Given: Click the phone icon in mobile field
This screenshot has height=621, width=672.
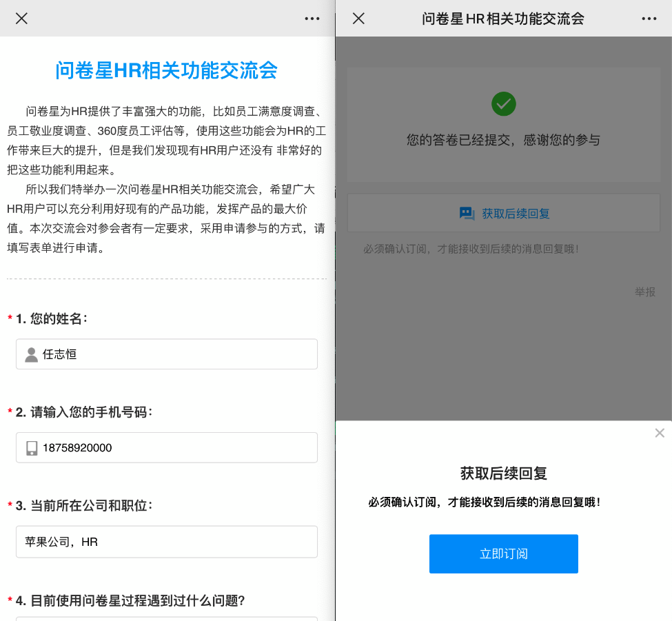Looking at the screenshot, I should 32,448.
